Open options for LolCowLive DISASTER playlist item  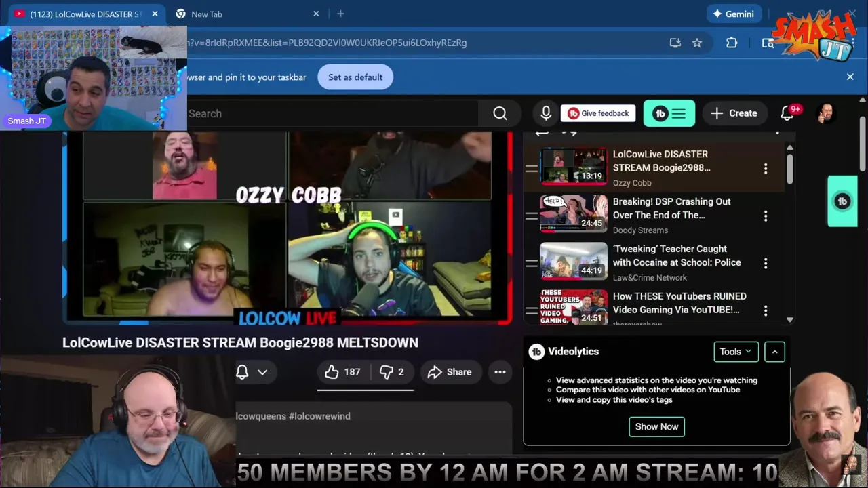click(x=766, y=168)
